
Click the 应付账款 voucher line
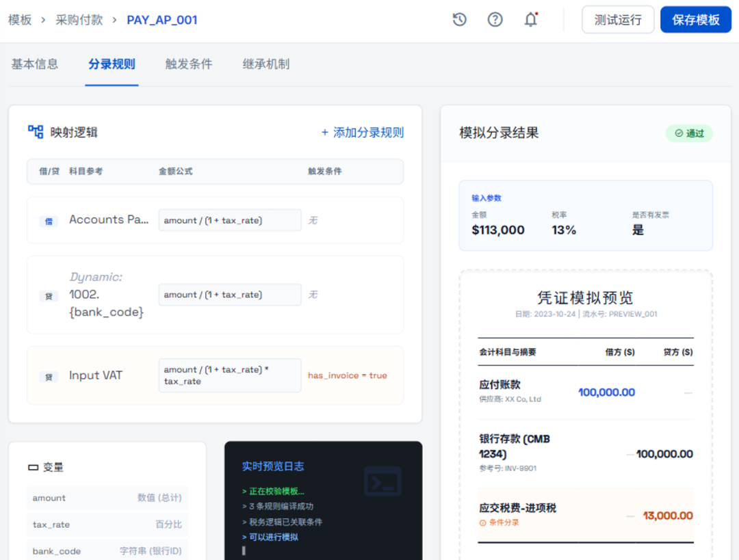point(586,392)
